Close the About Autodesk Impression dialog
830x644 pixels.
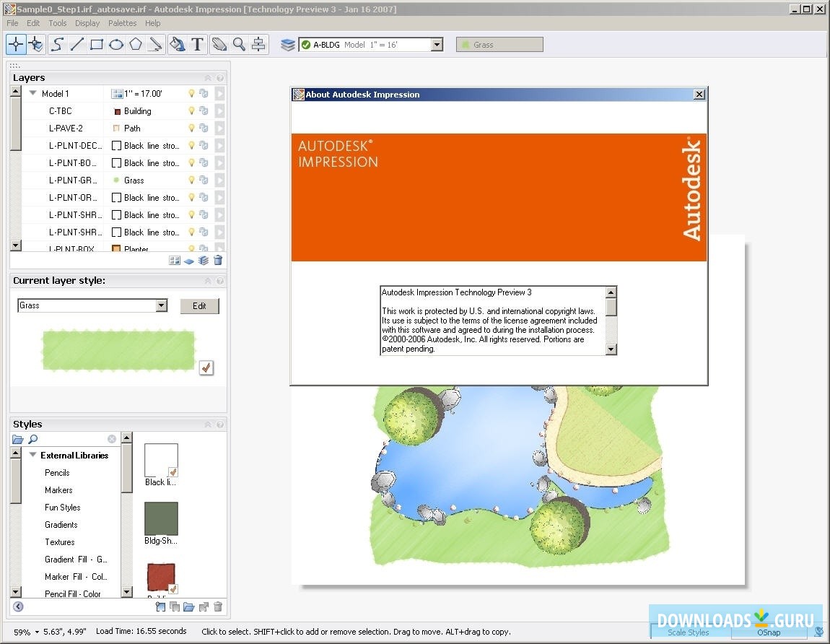click(699, 95)
